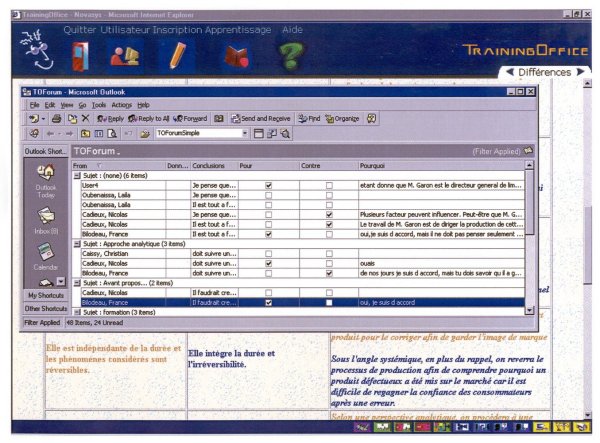Open the Calendar shortcut icon
The image size is (600, 443).
click(x=46, y=252)
